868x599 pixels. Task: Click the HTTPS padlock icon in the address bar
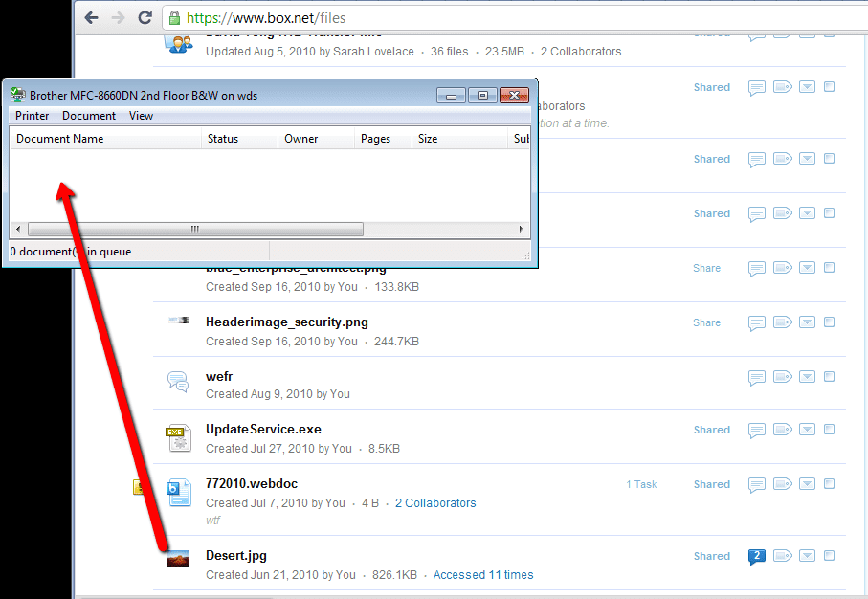point(174,17)
